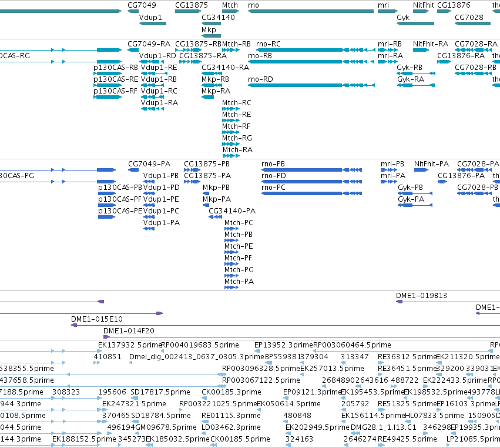Click the CG13876-PA protein label
Image resolution: width=500 pixels, height=448 pixels.
click(x=461, y=176)
